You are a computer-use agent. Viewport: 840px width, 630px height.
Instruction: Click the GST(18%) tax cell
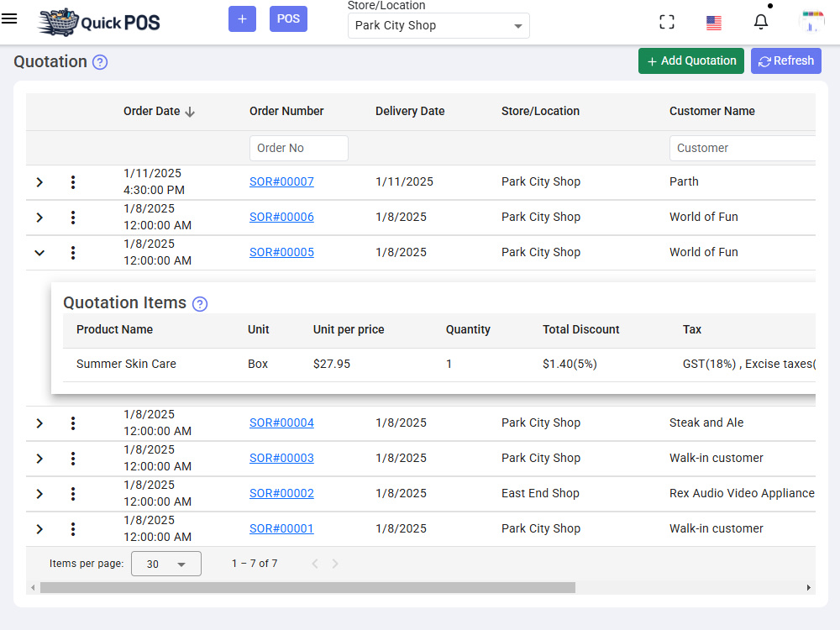click(749, 364)
